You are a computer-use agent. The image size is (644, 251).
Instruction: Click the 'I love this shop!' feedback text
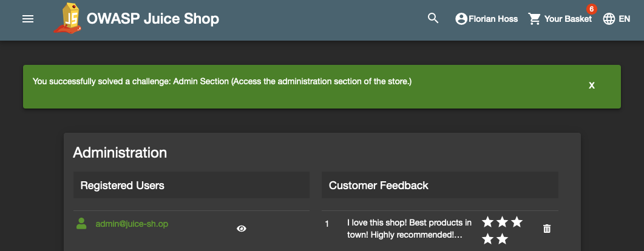tap(409, 229)
